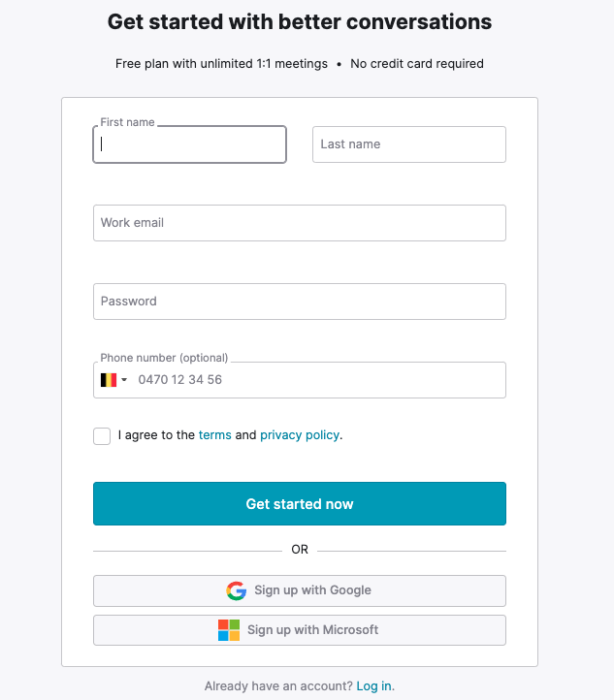Click into the Work email field
The height and width of the screenshot is (700, 614).
coord(299,223)
